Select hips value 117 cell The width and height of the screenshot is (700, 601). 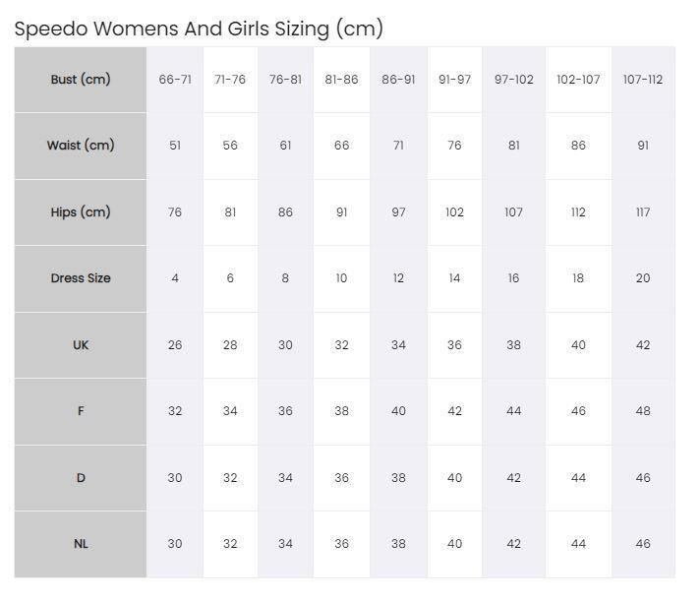pos(643,212)
